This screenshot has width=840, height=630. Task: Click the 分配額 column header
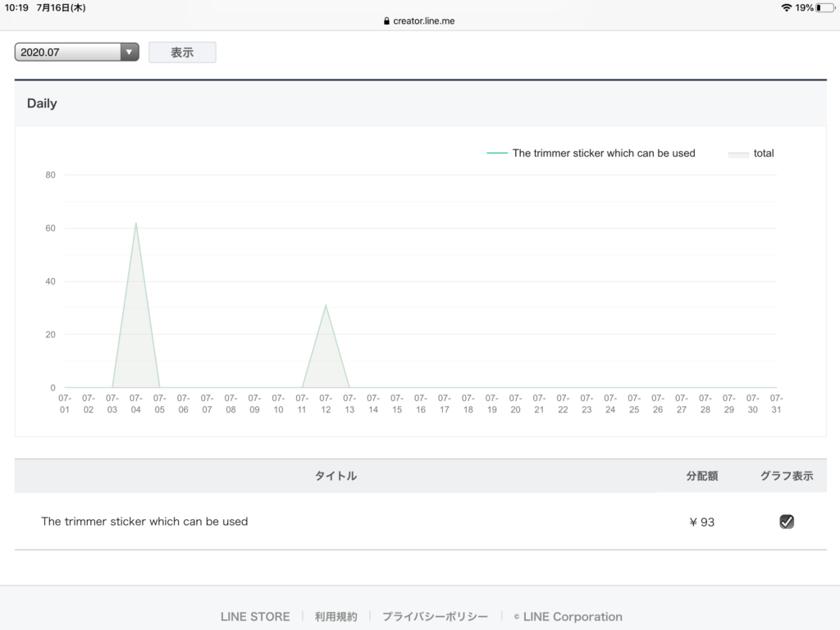[701, 476]
